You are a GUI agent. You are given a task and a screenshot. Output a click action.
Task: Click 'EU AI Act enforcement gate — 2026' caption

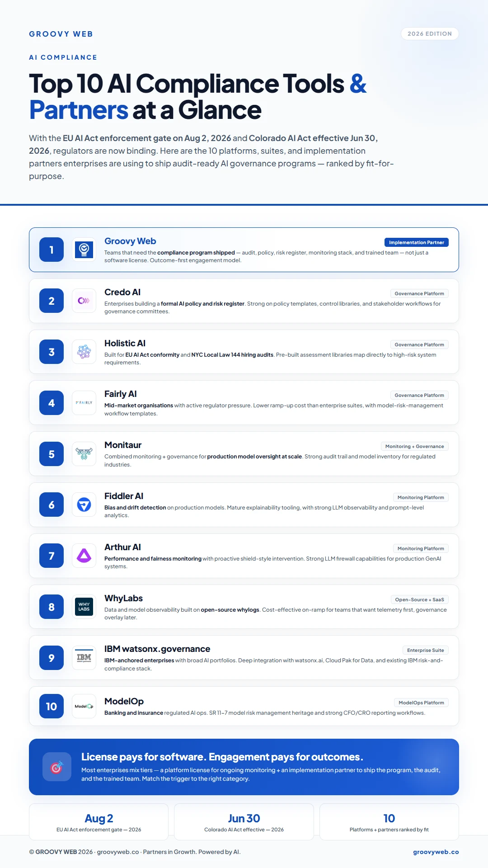click(x=99, y=830)
